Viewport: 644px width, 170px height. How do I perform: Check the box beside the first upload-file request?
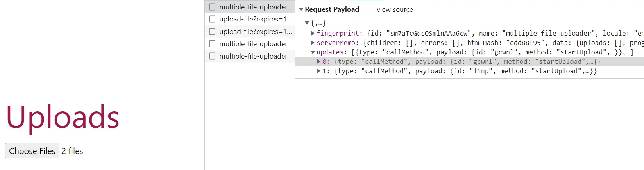(x=212, y=19)
